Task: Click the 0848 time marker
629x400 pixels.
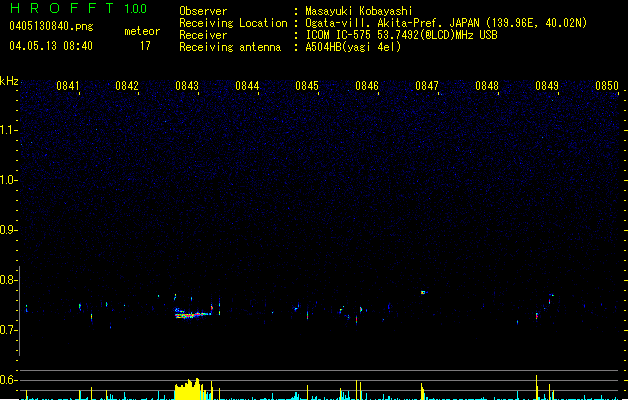Action: (x=487, y=86)
